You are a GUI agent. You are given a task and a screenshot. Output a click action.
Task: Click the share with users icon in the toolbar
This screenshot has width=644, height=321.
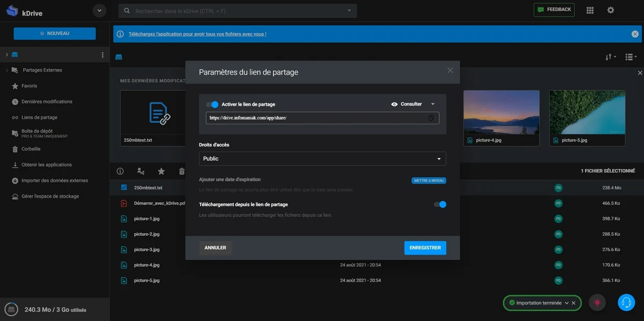pyautogui.click(x=141, y=171)
